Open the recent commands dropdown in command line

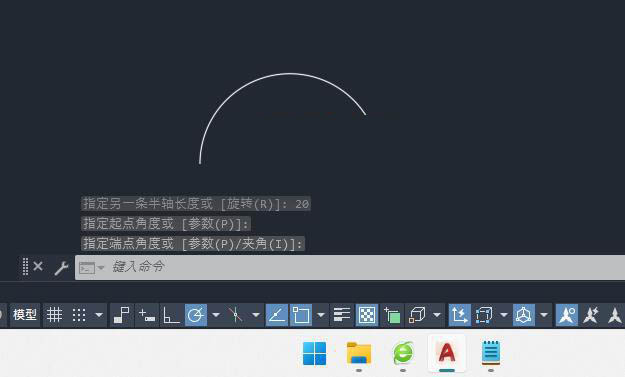[91, 268]
